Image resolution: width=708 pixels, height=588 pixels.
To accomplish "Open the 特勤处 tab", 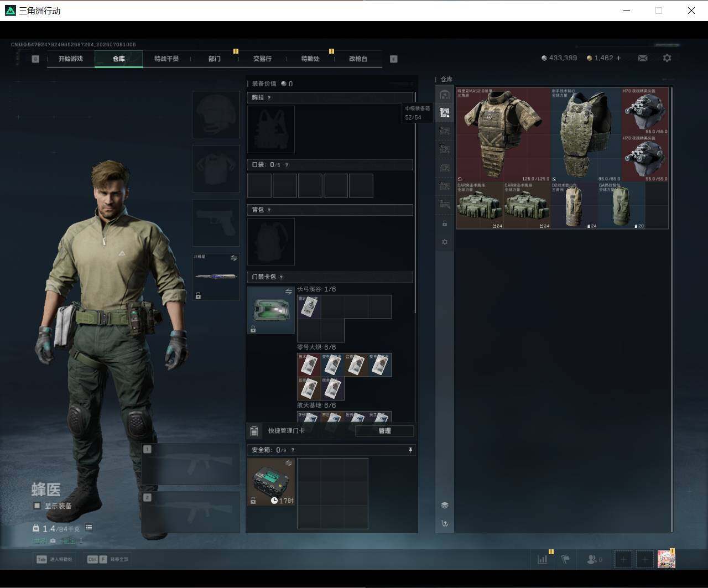I will (x=310, y=59).
